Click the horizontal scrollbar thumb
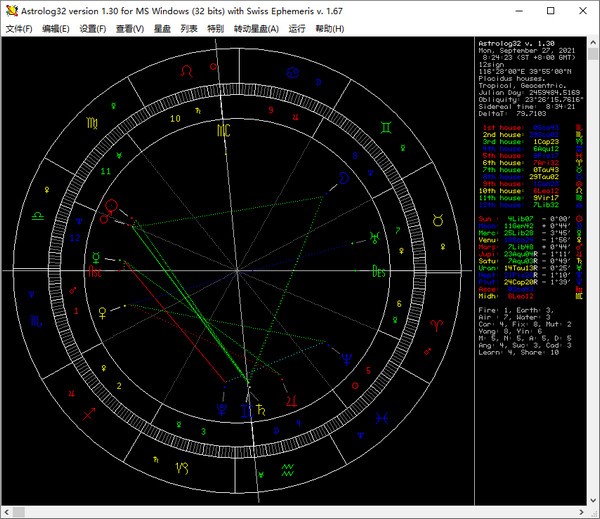Image resolution: width=600 pixels, height=519 pixels. (x=19, y=512)
